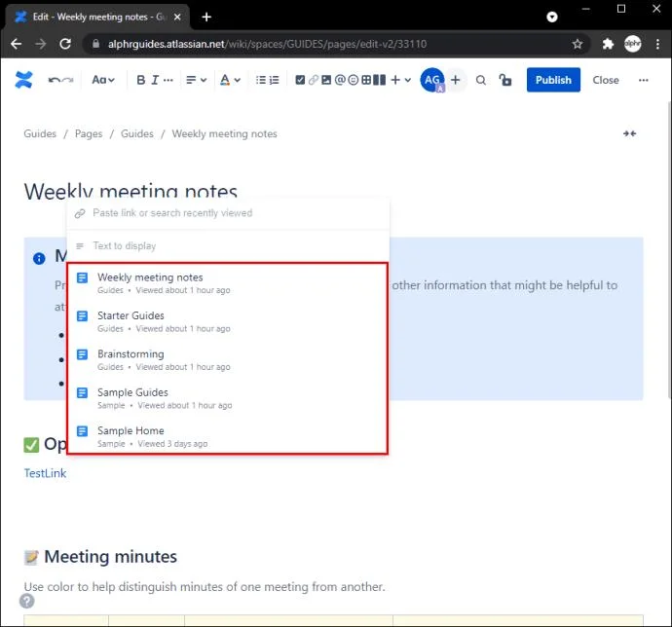
Task: Insert an image or file
Action: 326,80
